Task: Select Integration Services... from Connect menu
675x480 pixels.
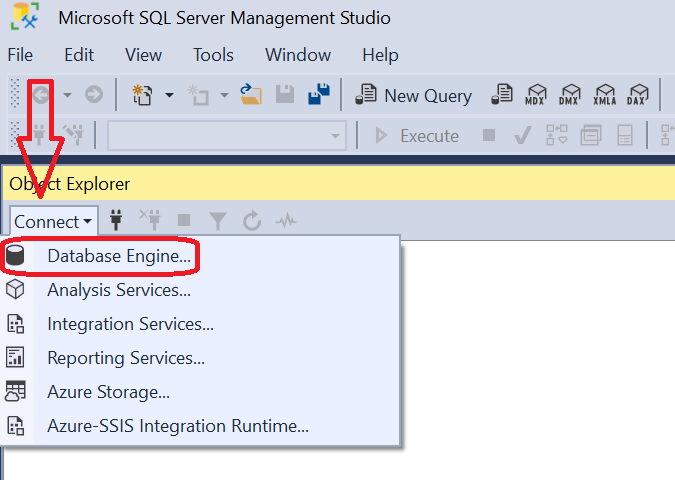Action: tap(200, 324)
